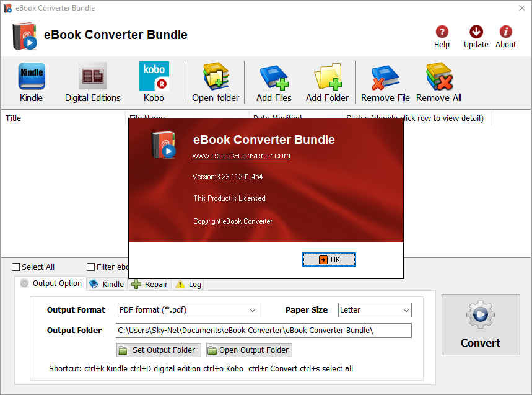Image resolution: width=532 pixels, height=395 pixels.
Task: Check for Update via arrow icon
Action: tap(476, 32)
